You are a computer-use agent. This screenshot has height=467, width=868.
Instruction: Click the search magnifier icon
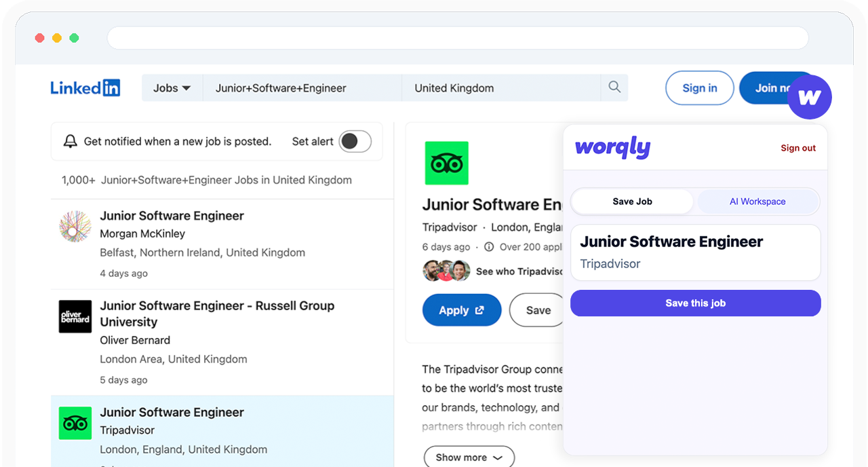(614, 88)
